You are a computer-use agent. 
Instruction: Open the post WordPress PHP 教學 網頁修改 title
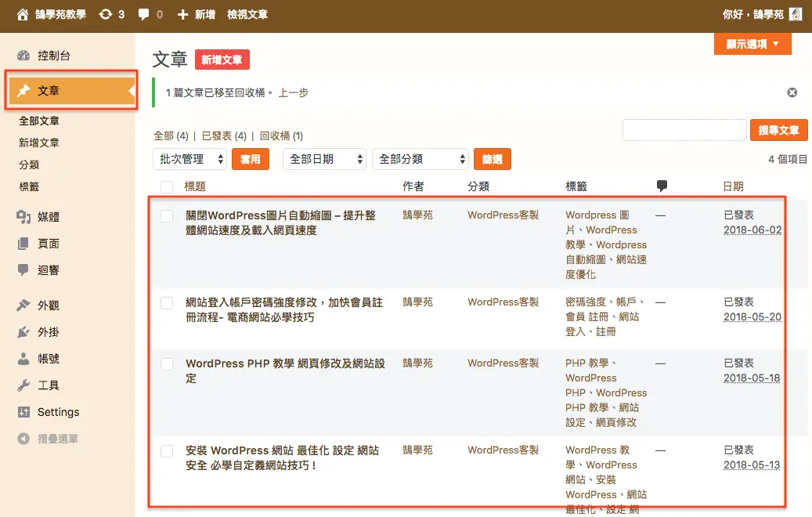[285, 371]
